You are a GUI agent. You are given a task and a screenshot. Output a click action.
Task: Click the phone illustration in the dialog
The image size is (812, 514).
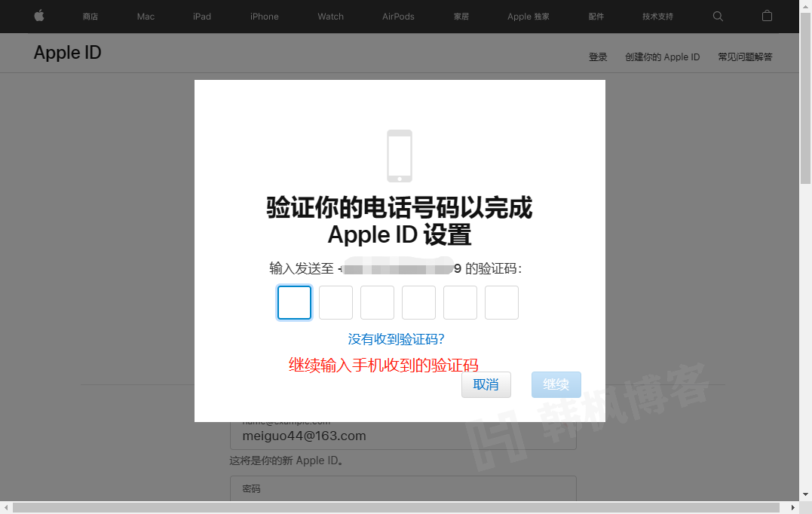[x=399, y=155]
